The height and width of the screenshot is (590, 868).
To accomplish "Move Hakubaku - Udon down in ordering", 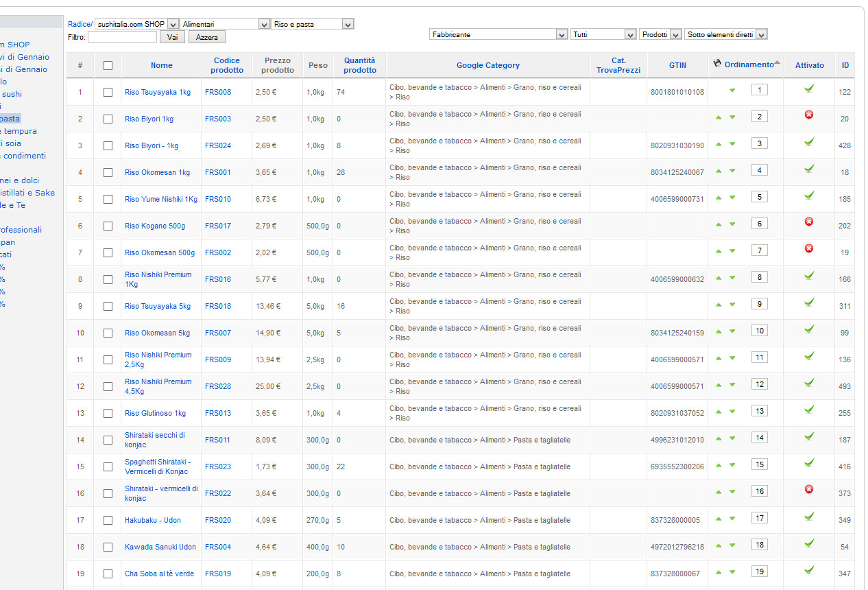I will (732, 519).
